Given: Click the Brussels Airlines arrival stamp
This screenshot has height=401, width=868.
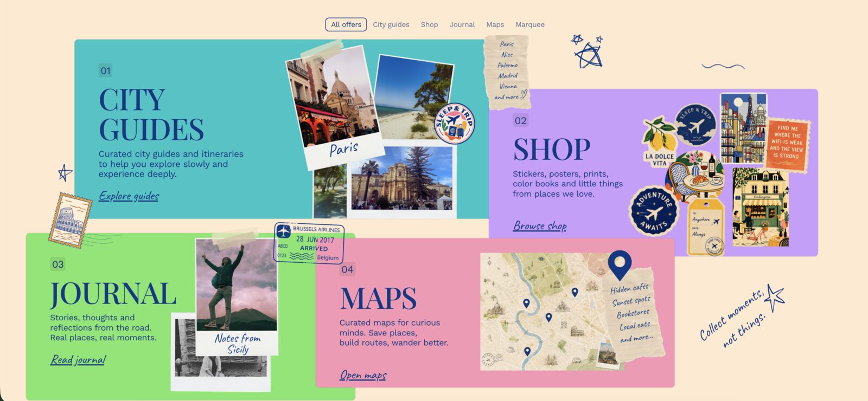Looking at the screenshot, I should coord(309,243).
